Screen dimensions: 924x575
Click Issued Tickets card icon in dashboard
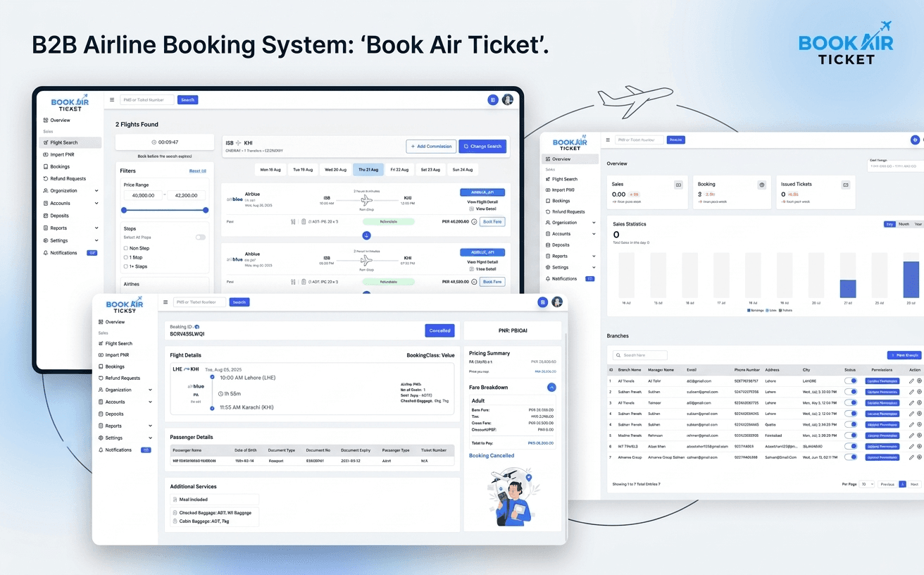click(x=846, y=185)
